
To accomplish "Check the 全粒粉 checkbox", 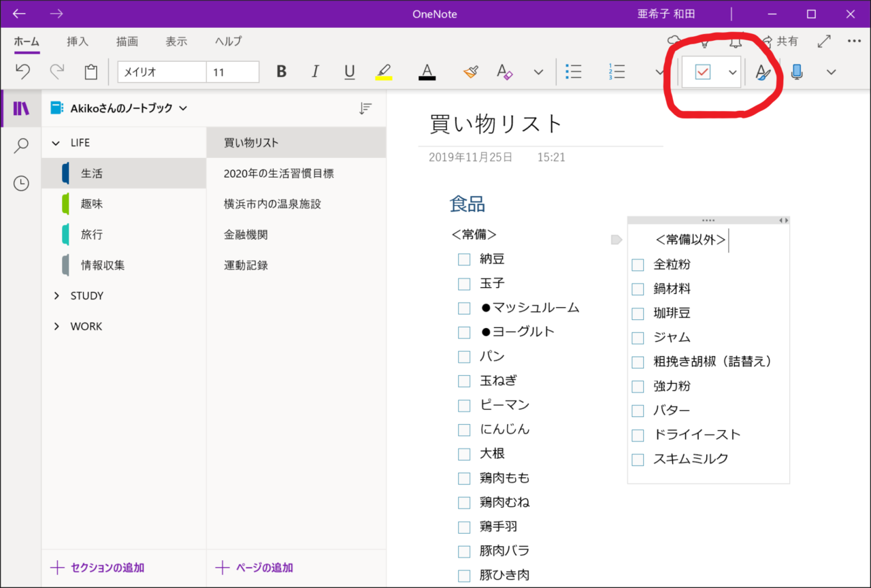I will coord(638,265).
